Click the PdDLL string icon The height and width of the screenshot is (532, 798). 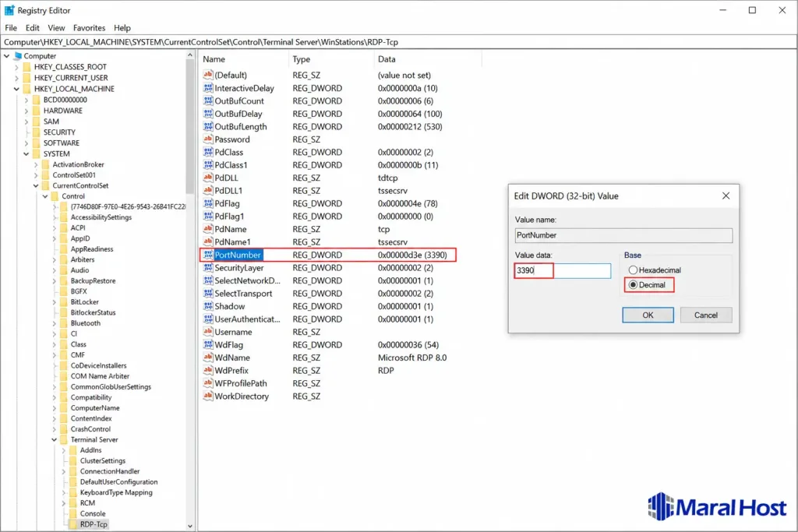click(x=207, y=178)
